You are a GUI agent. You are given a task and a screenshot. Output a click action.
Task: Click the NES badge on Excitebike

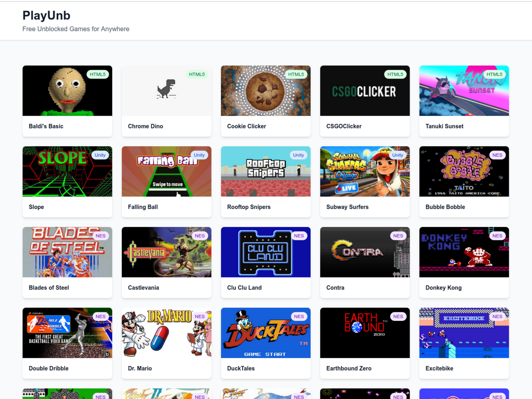click(x=497, y=317)
